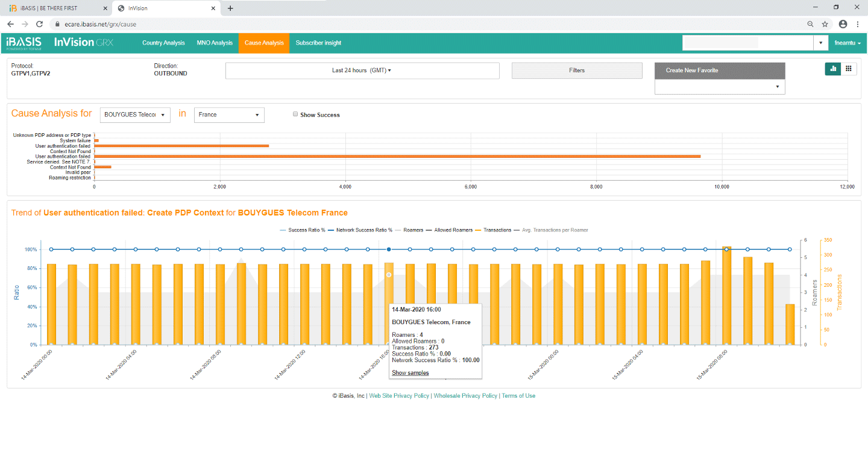This screenshot has height=470, width=868.
Task: Switch to grid table view icon
Action: (x=849, y=69)
